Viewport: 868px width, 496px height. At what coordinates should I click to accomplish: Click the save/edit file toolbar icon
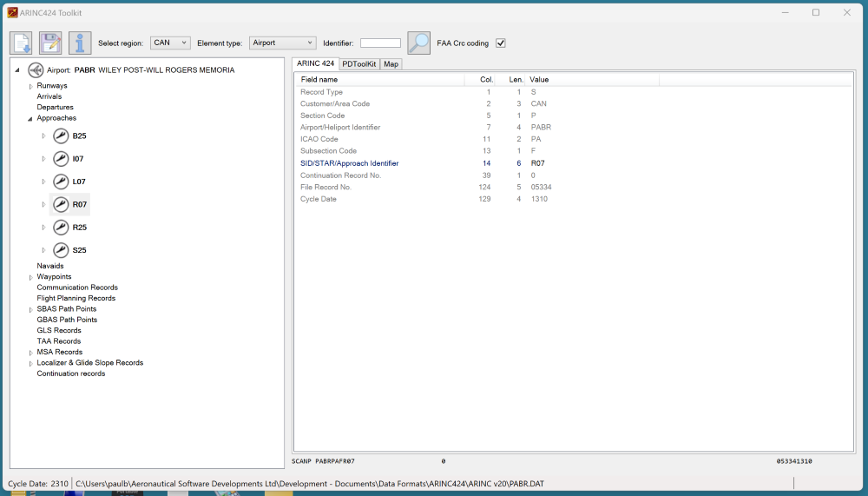(50, 43)
